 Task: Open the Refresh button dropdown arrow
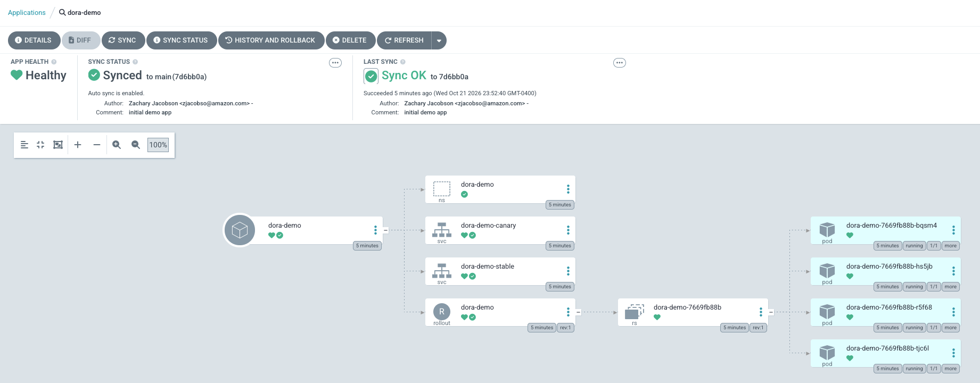tap(439, 40)
